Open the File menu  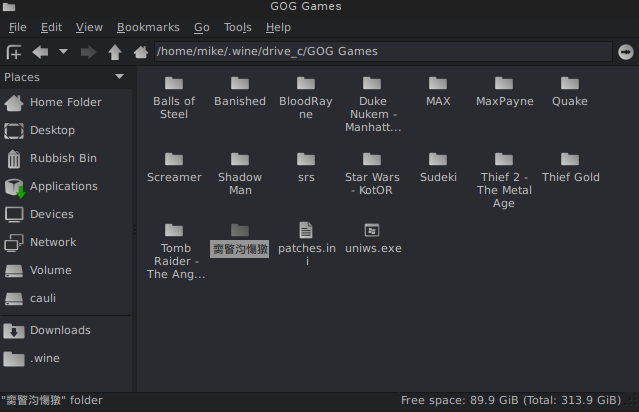18,27
